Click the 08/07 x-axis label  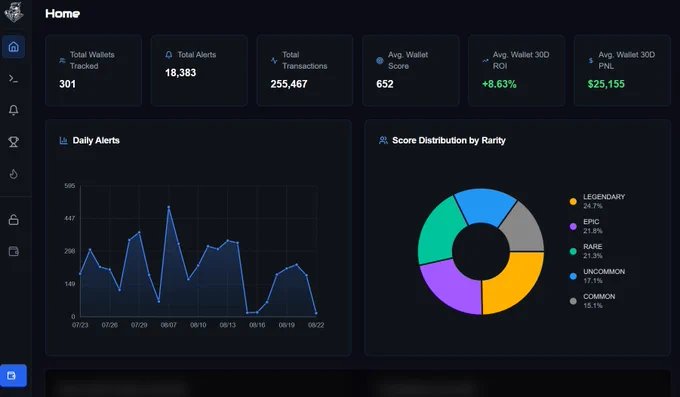(x=169, y=325)
